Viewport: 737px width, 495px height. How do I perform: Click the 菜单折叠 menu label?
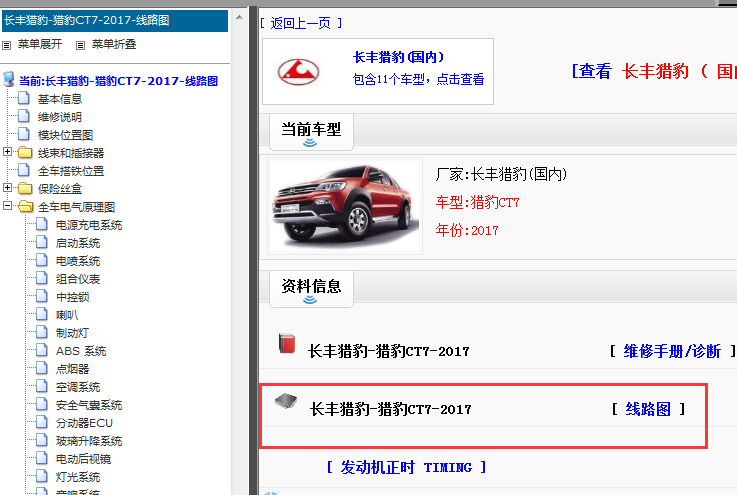click(114, 45)
